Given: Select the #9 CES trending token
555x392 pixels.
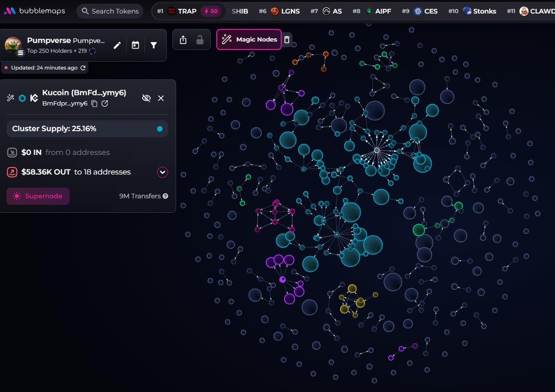Looking at the screenshot, I should click(x=420, y=11).
